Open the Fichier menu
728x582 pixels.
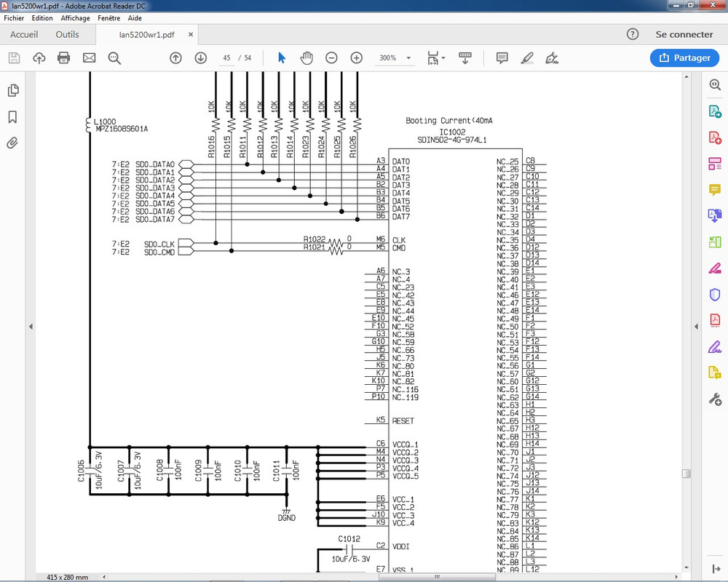(x=14, y=18)
